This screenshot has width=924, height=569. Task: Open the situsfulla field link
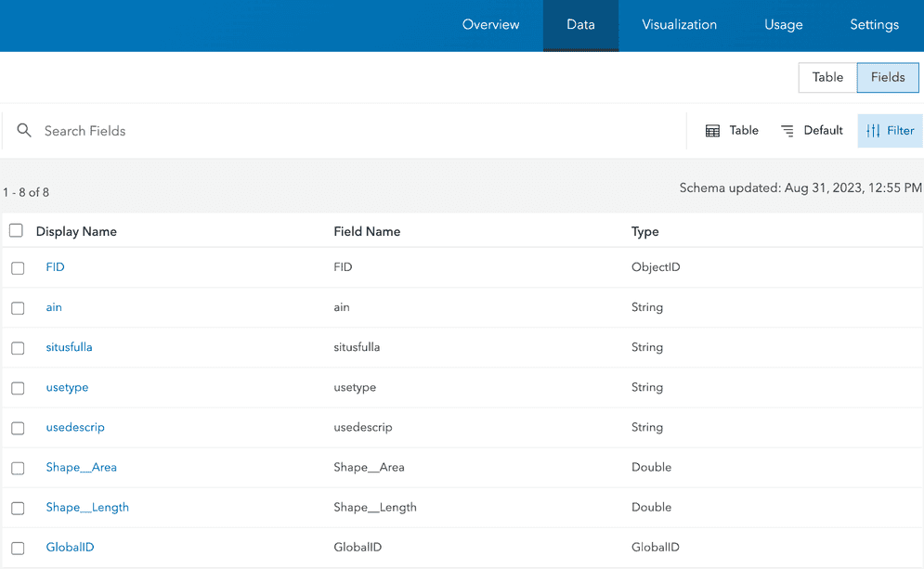69,346
